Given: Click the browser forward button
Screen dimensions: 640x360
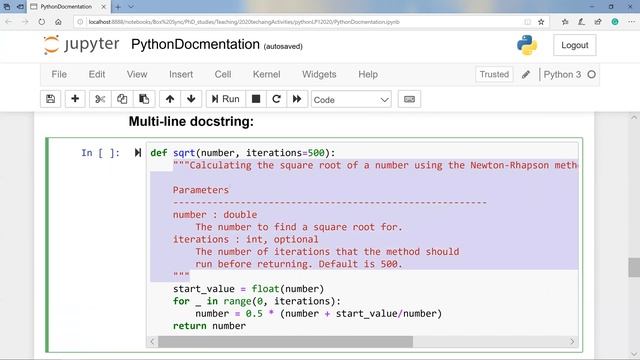Looking at the screenshot, I should [x=25, y=22].
